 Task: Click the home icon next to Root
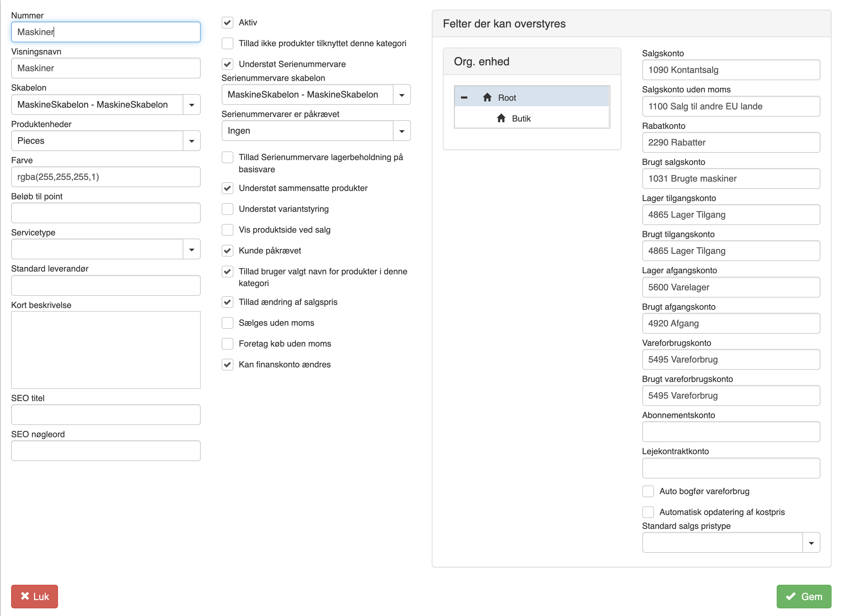(x=487, y=97)
